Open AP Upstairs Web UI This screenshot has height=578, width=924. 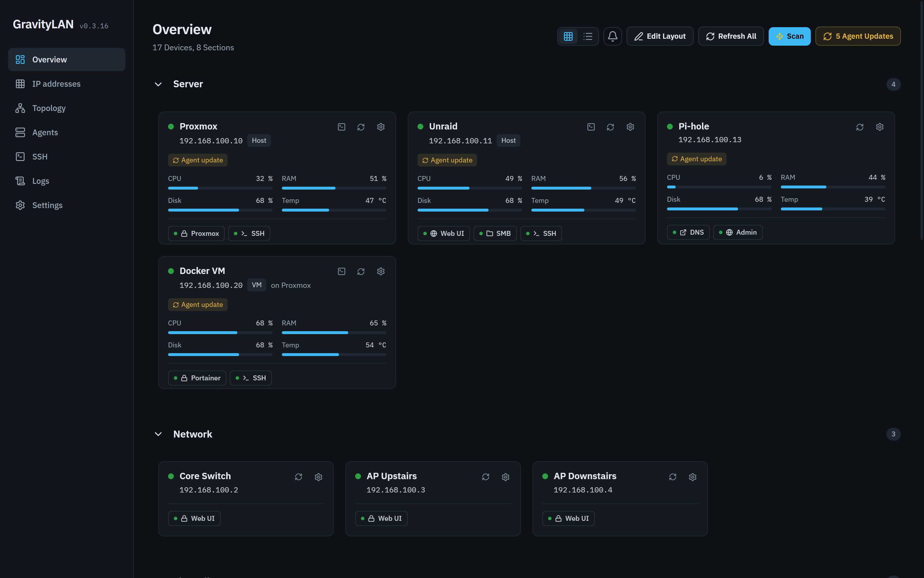click(381, 519)
